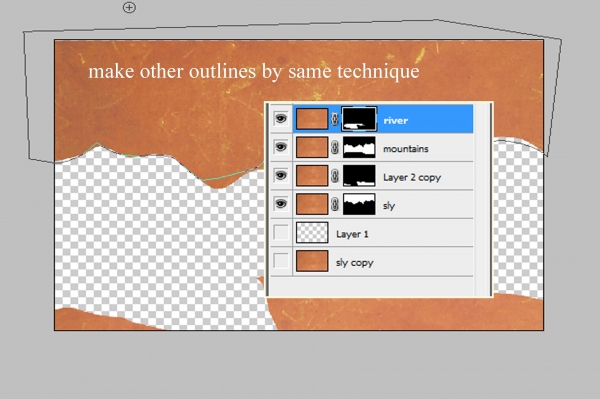Click the link icon on river layer
This screenshot has width=600, height=399.
coord(335,119)
